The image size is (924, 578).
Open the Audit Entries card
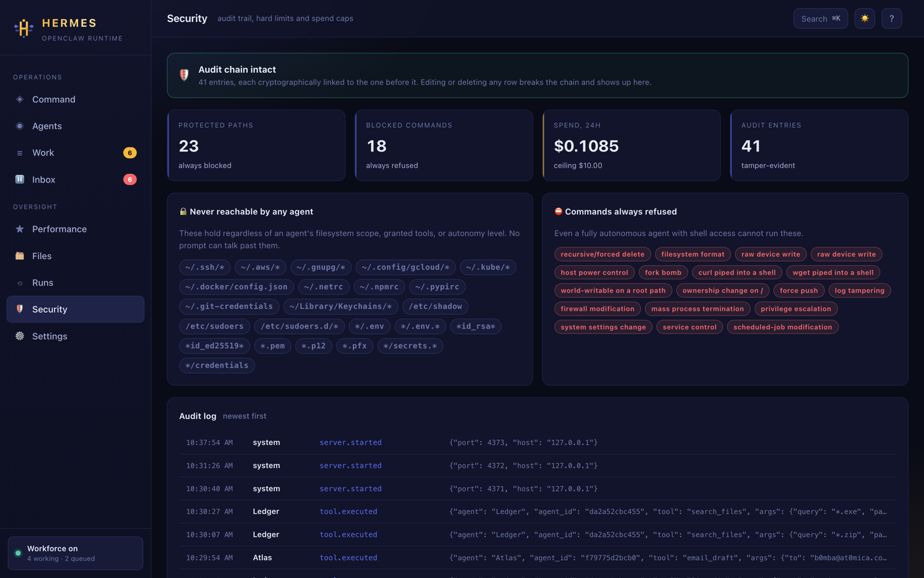click(x=819, y=146)
